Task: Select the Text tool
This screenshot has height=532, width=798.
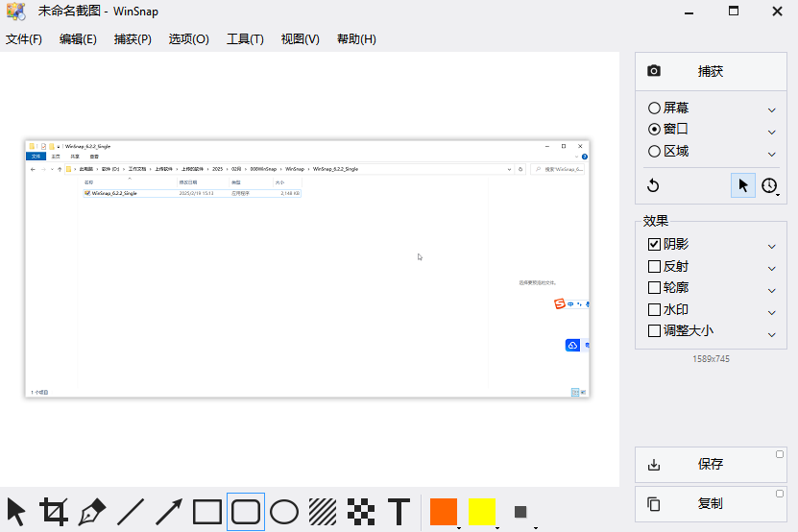Action: click(399, 512)
